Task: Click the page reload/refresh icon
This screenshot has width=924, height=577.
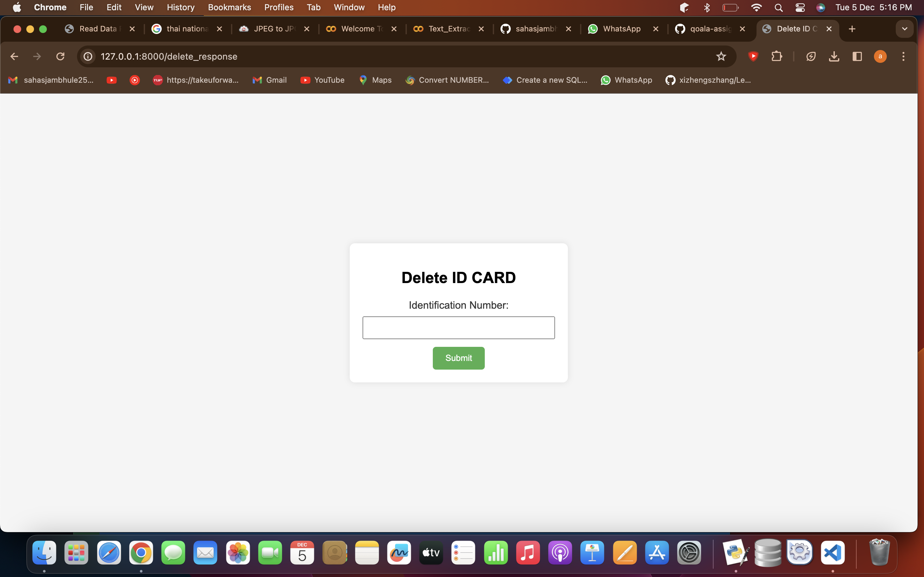Action: 61,56
